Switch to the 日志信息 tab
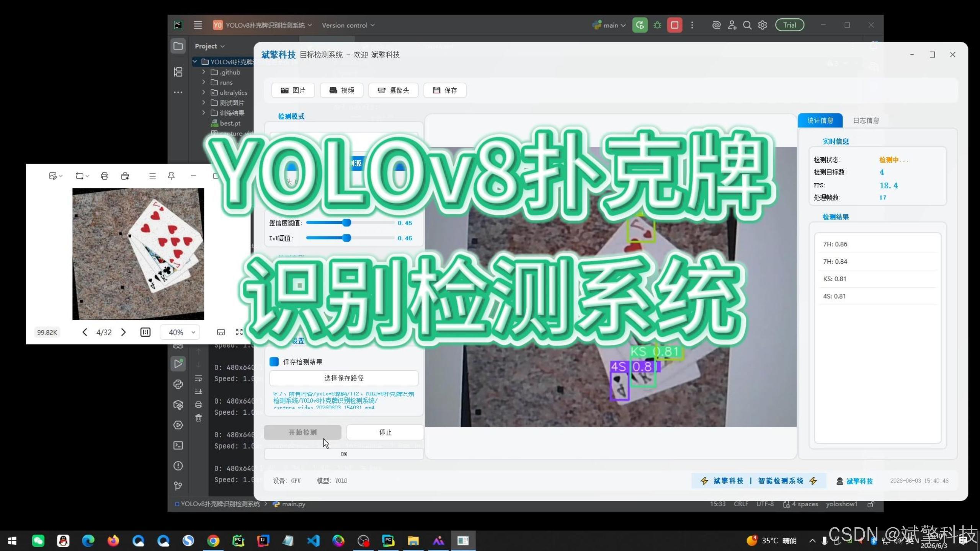 [866, 121]
